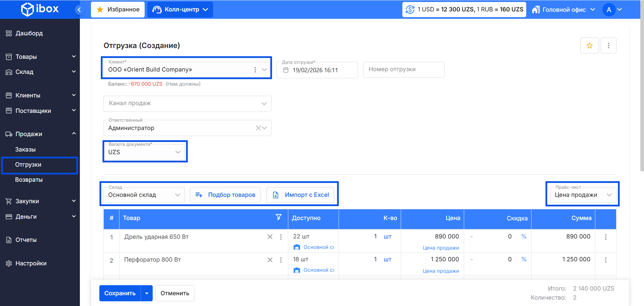This screenshot has height=306, width=644.
Task: Click the Подбор товаров button
Action: [x=225, y=195]
